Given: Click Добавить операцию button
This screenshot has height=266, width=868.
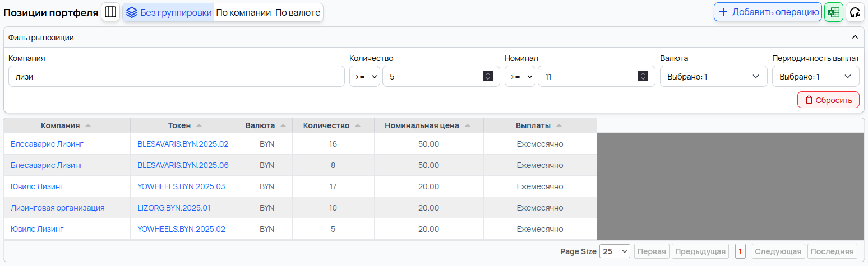Looking at the screenshot, I should [x=768, y=12].
